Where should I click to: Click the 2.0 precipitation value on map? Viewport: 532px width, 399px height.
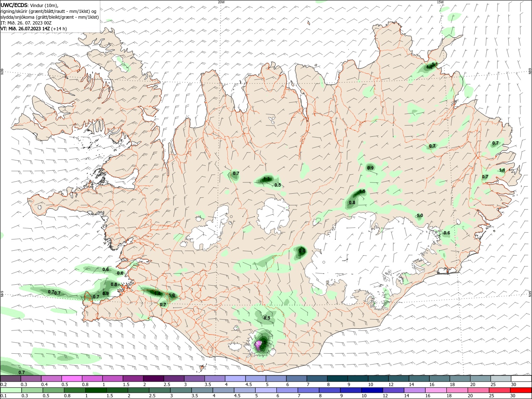(x=302, y=251)
